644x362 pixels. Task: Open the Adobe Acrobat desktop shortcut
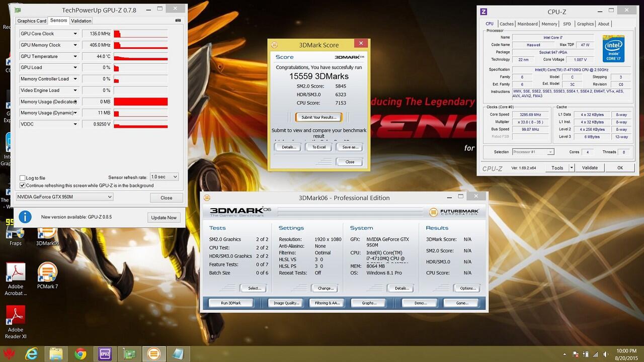point(16,279)
